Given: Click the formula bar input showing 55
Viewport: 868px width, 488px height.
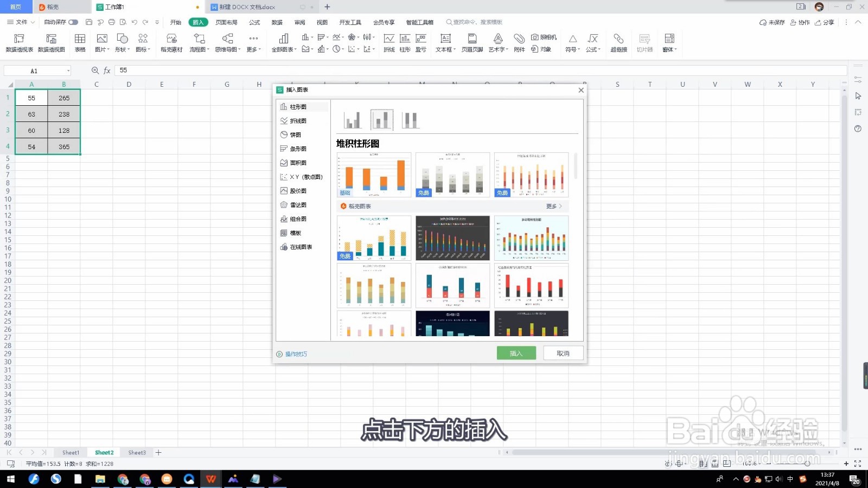Looking at the screenshot, I should [x=480, y=70].
